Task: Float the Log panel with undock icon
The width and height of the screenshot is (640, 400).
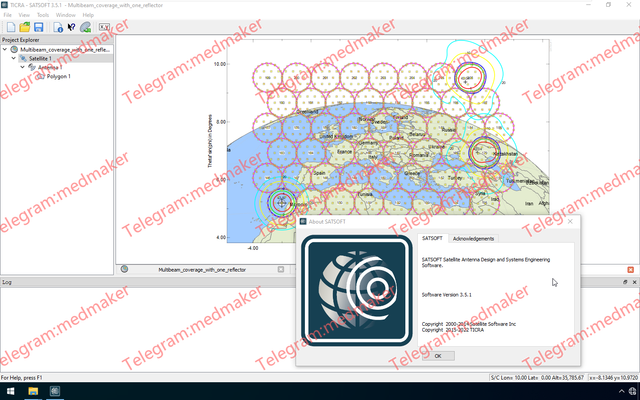Action: click(x=625, y=282)
